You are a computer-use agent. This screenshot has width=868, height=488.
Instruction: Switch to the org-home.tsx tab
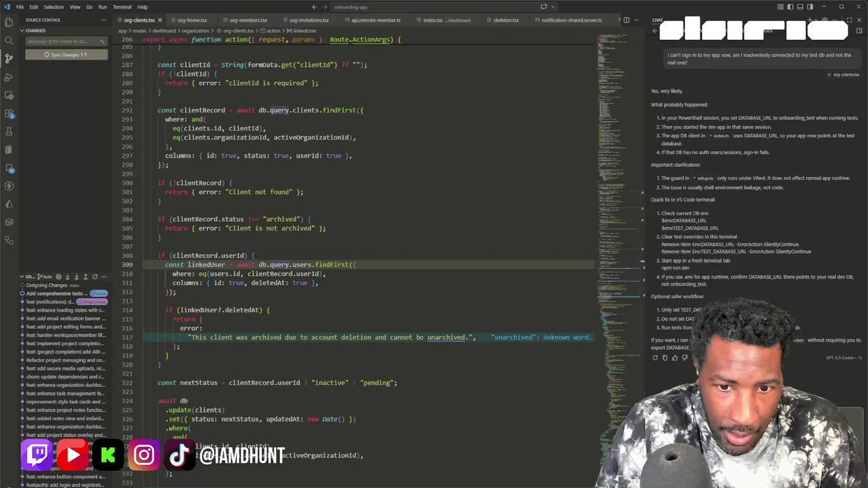193,20
